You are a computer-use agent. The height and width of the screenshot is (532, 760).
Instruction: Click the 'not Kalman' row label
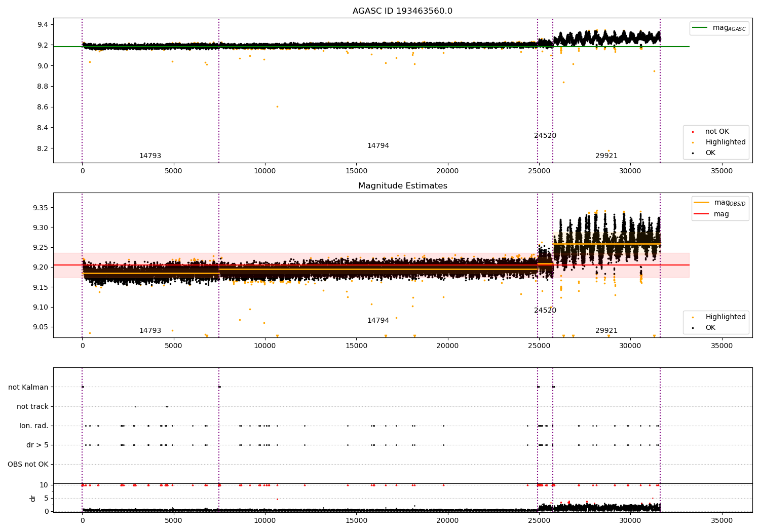pos(28,388)
